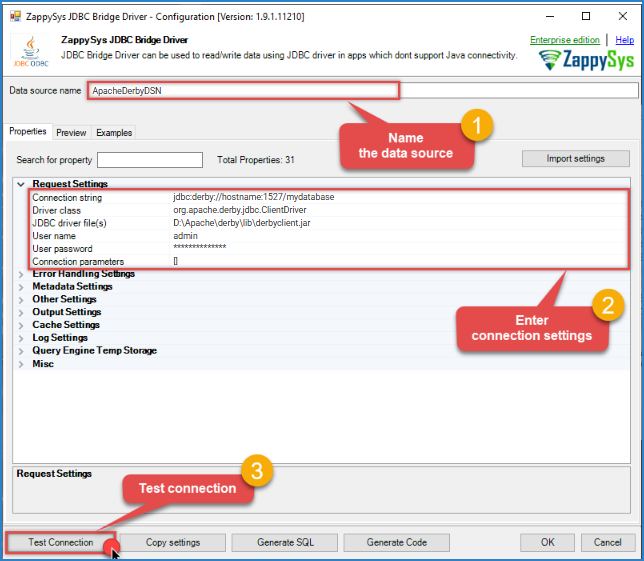The height and width of the screenshot is (561, 644).
Task: Switch to the Properties tab
Action: coord(28,131)
